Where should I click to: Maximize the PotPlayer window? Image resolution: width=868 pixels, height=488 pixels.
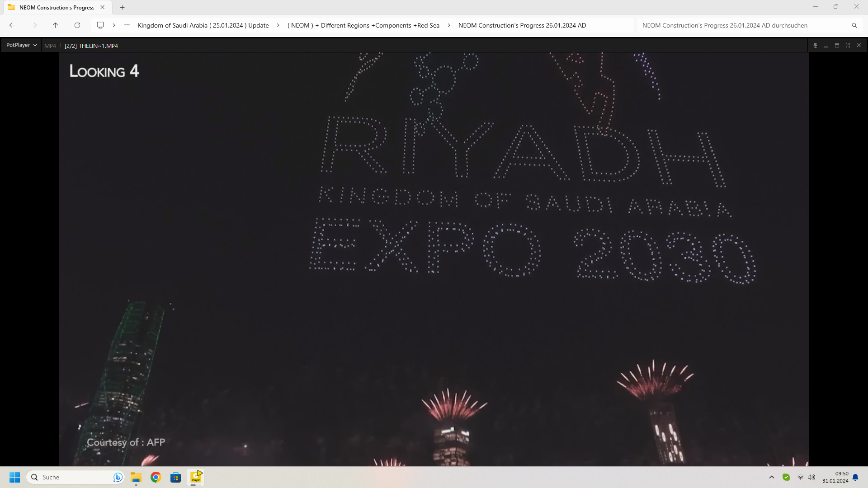[x=837, y=45]
